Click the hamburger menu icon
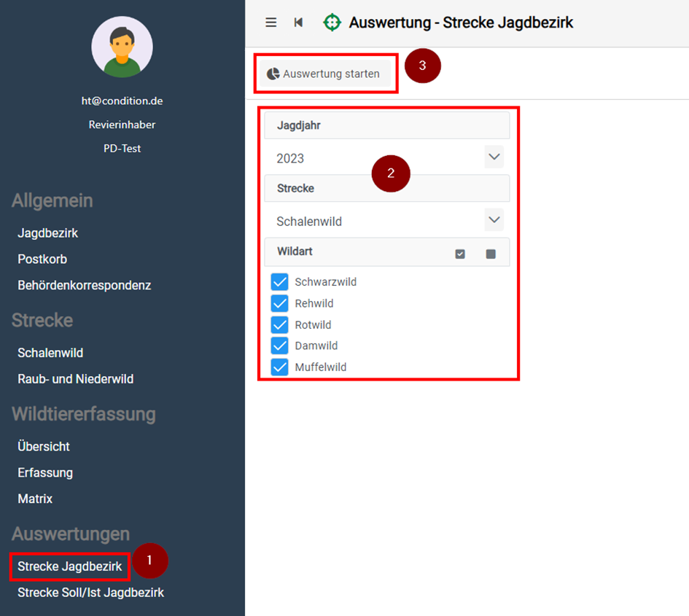This screenshot has width=689, height=616. tap(271, 23)
